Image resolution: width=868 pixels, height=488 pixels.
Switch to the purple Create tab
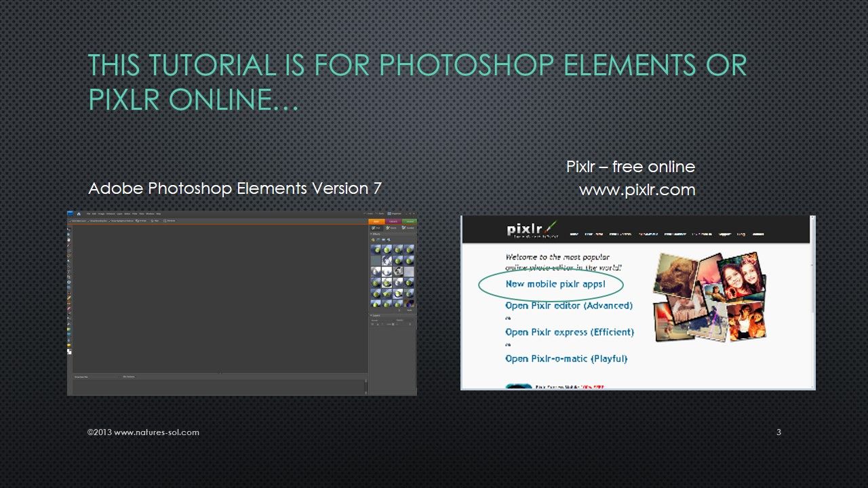click(393, 221)
